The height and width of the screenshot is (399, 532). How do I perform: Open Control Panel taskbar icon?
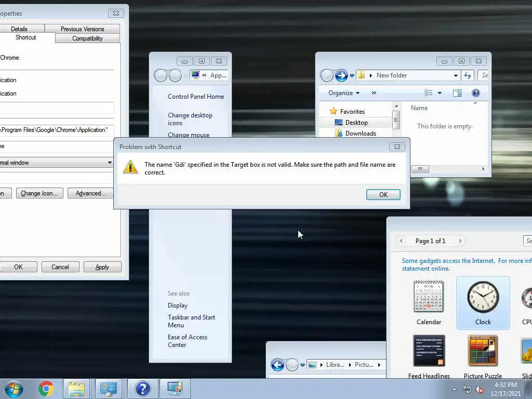click(x=108, y=389)
